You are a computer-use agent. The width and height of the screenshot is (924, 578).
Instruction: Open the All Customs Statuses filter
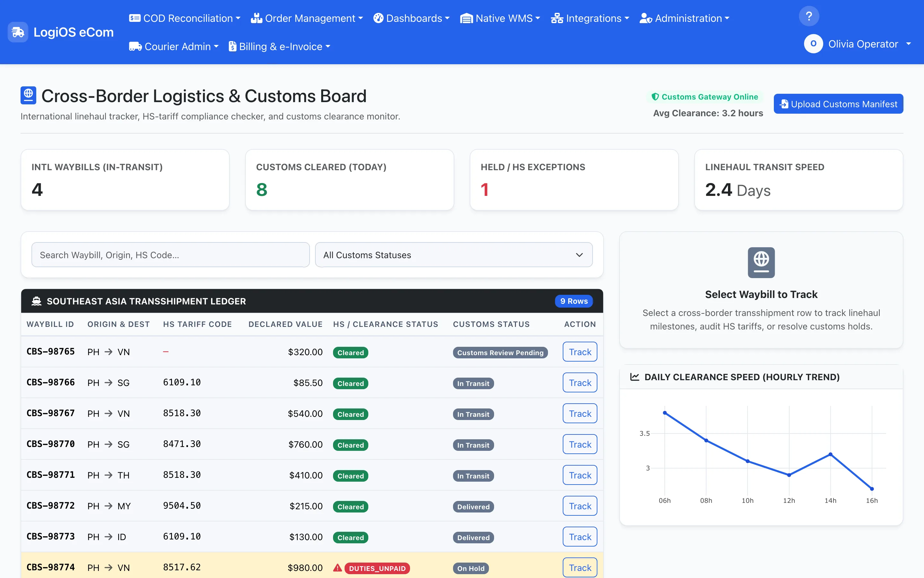(x=454, y=255)
